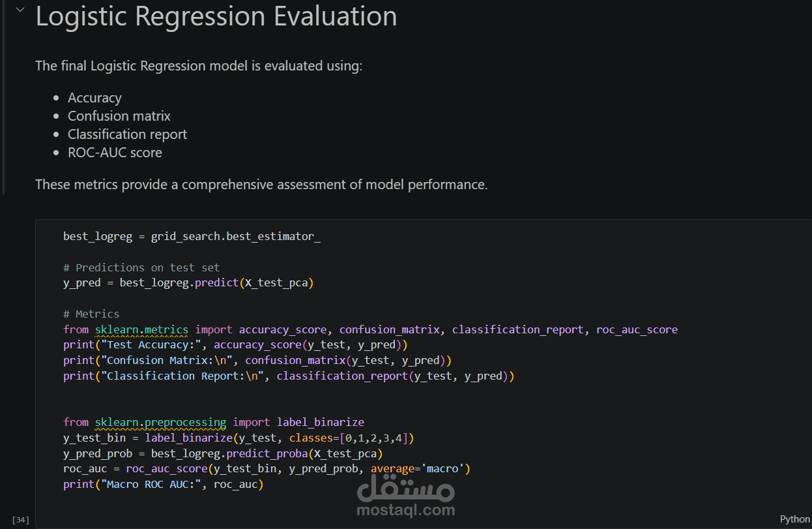The image size is (812, 529).
Task: Select the ROC-AUC score bullet item
Action: 115,153
